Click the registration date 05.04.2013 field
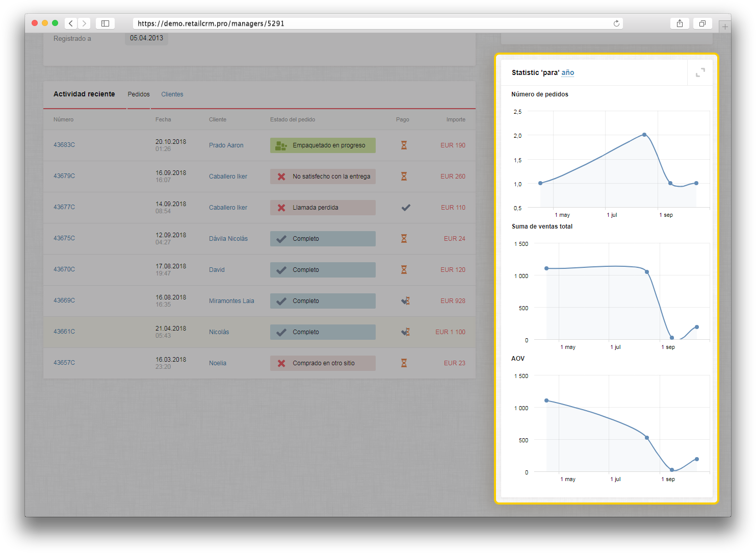The height and width of the screenshot is (553, 756). click(x=146, y=38)
